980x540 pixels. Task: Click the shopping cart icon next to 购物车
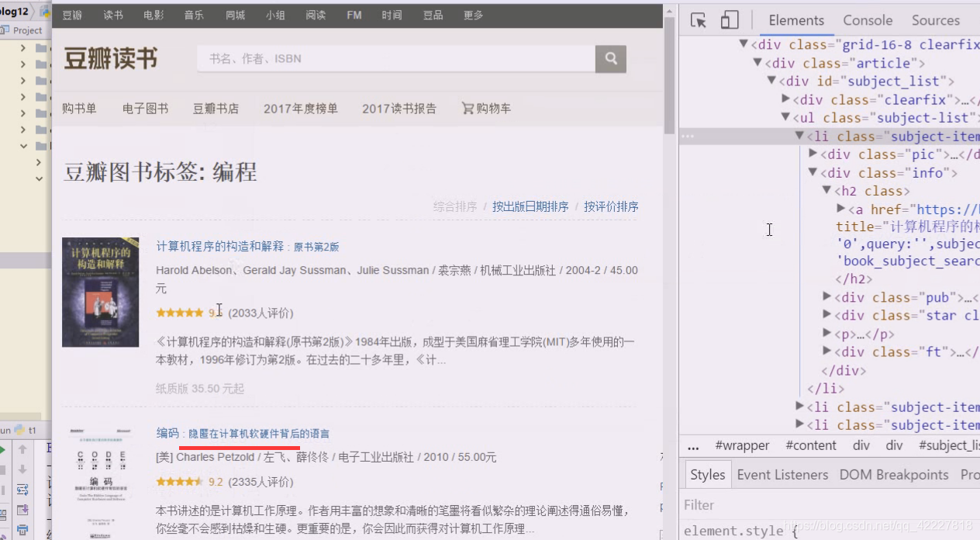click(x=468, y=109)
